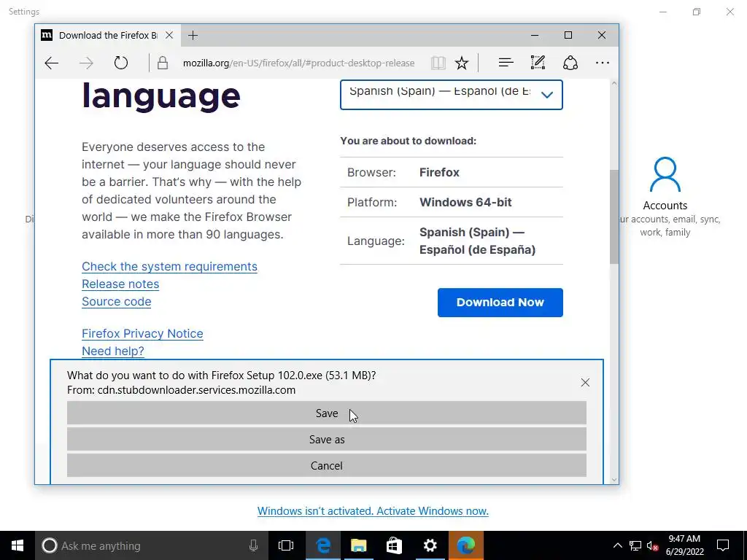Open the Source code link
The height and width of the screenshot is (560, 747).
pos(116,301)
